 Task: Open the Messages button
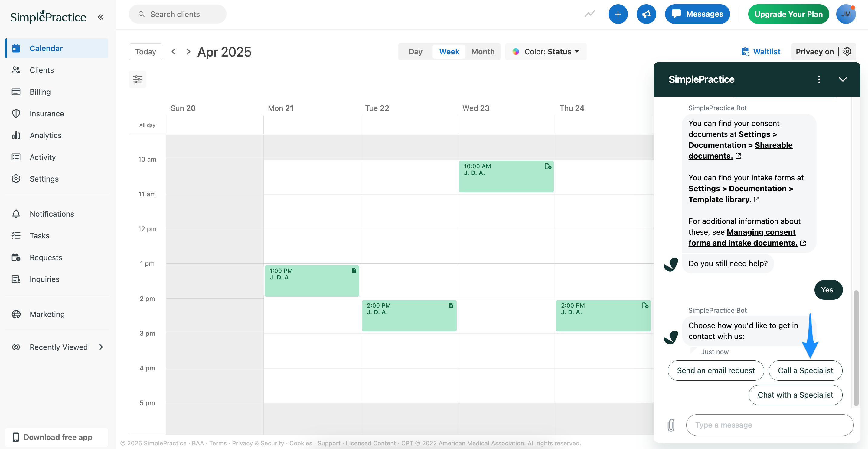(x=697, y=14)
